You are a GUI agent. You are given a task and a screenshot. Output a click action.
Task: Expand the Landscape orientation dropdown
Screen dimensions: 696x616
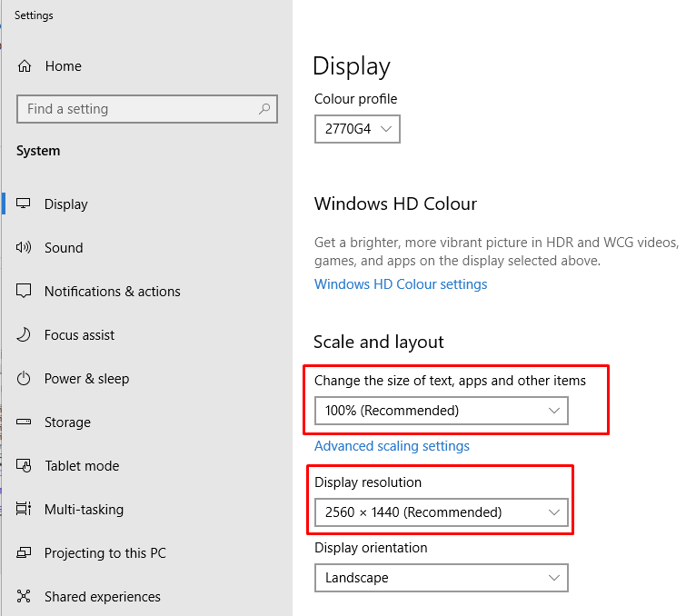442,578
